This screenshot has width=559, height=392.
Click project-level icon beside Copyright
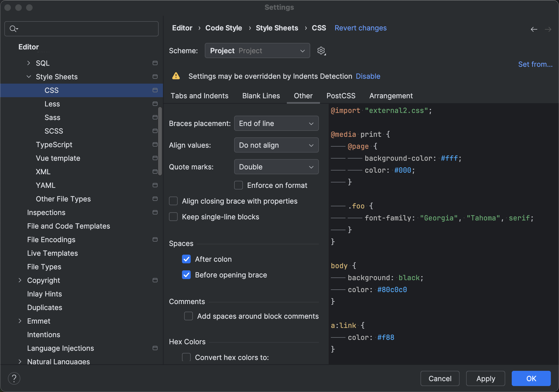(155, 280)
